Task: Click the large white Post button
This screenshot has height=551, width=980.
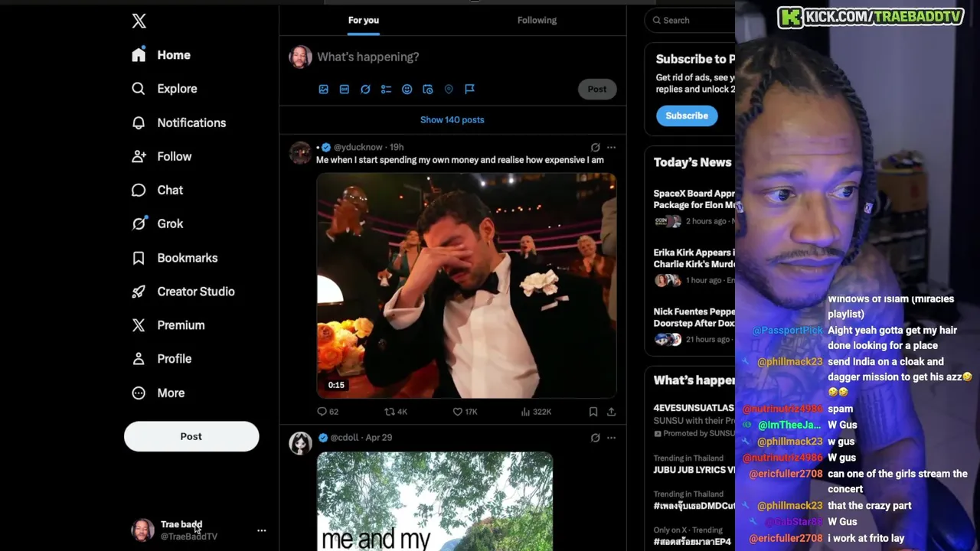Action: point(191,436)
